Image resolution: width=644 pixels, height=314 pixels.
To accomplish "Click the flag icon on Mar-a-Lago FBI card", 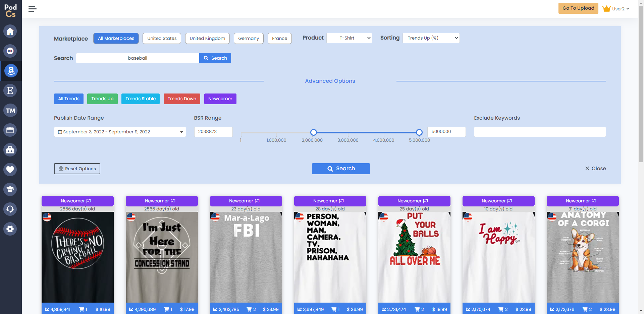I will 257,201.
